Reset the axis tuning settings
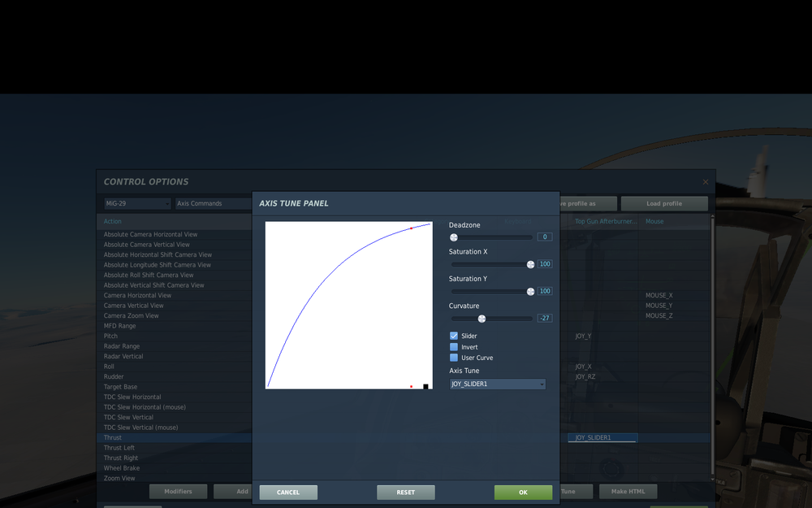This screenshot has height=508, width=812. pos(405,492)
